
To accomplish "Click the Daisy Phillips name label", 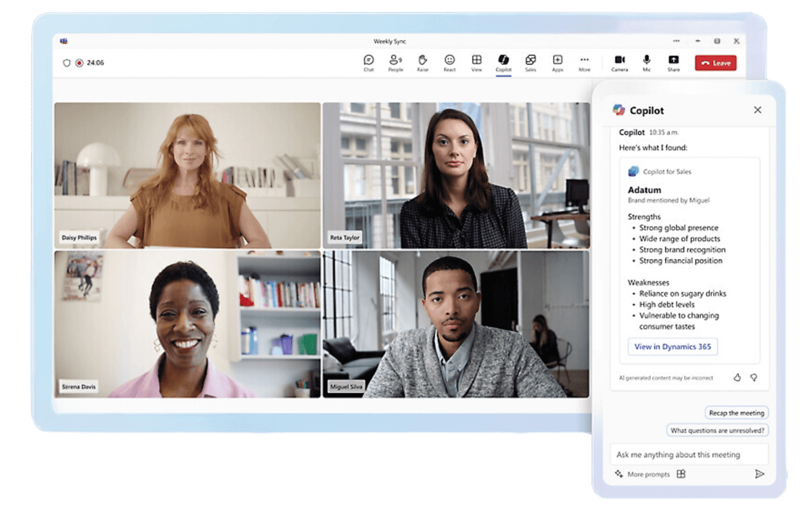I will pos(79,237).
